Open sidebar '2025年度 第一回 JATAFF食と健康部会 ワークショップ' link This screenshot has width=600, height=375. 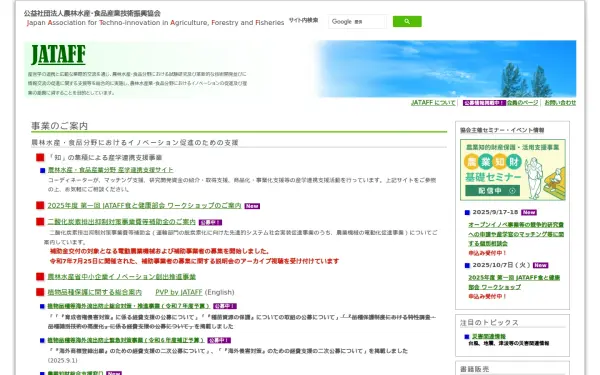click(514, 282)
